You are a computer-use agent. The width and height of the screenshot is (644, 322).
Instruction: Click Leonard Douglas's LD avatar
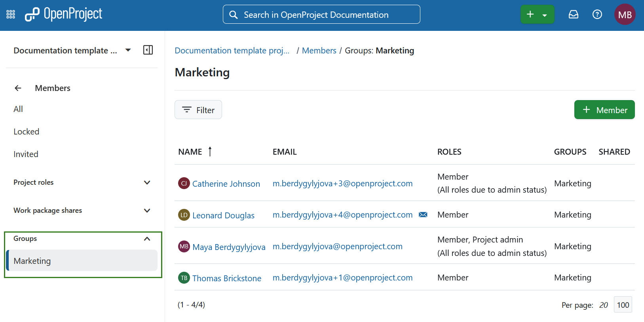pos(184,215)
